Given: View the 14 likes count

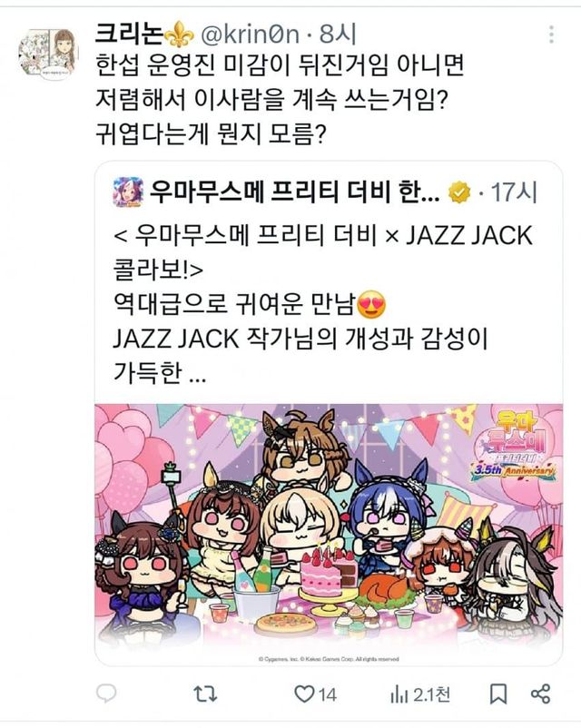Looking at the screenshot, I should click(x=328, y=695).
